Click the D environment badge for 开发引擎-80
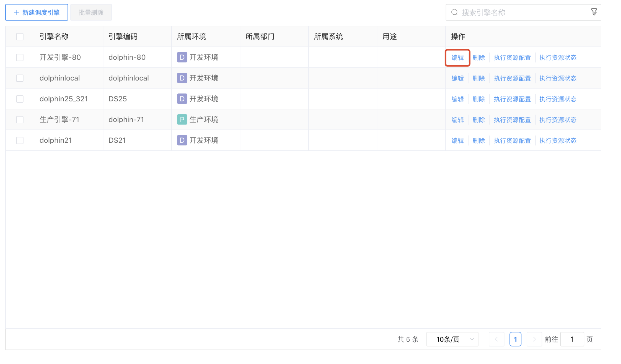 click(x=182, y=57)
